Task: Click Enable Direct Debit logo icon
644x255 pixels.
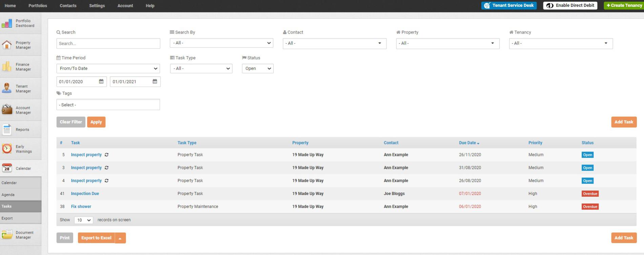Action: (550, 5)
